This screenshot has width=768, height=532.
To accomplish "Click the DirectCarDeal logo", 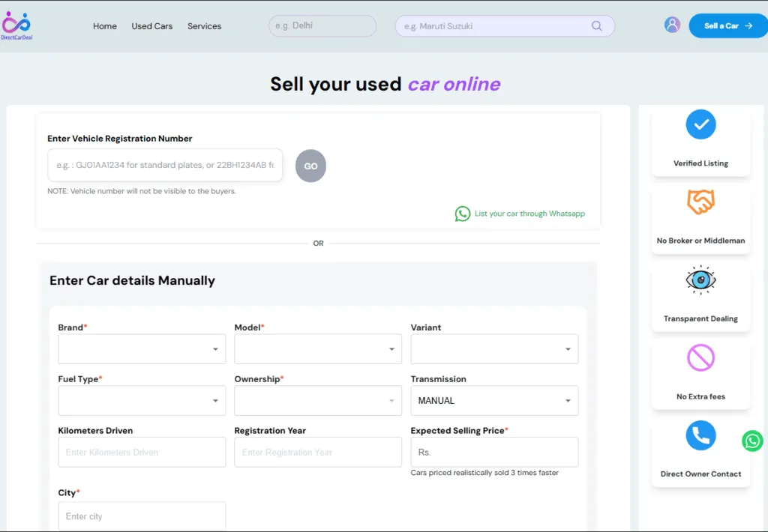I will [16, 26].
